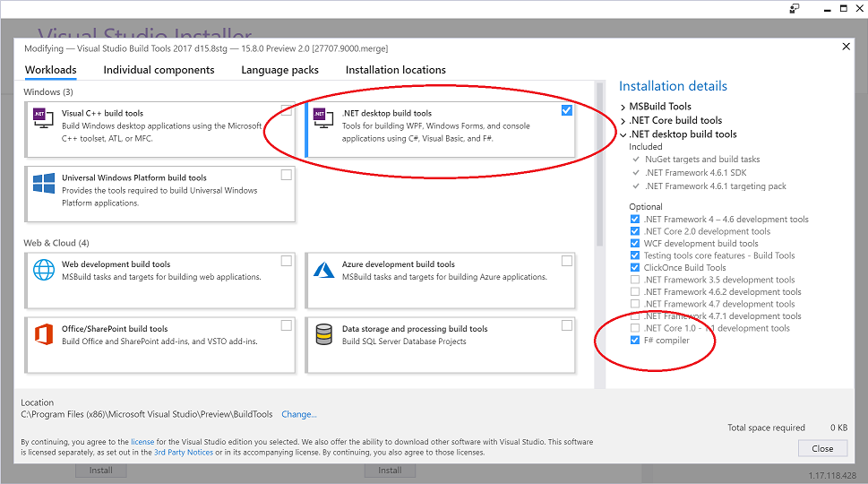Uncheck .NET Core 2.0 development tools

coord(635,231)
